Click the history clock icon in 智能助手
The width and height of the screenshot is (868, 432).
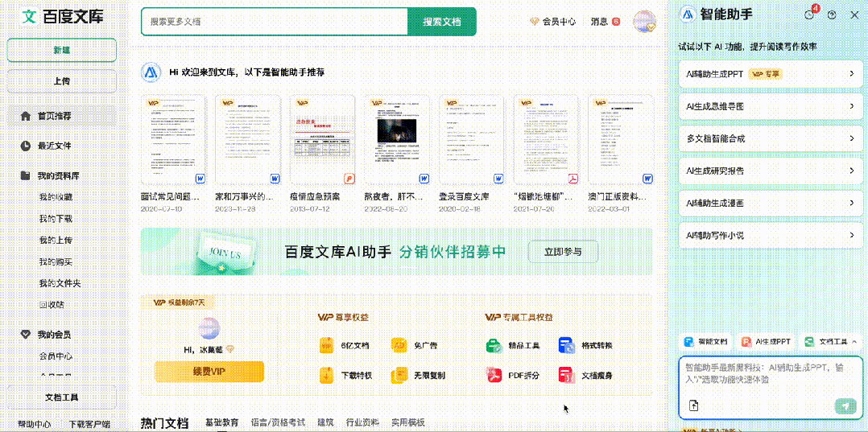point(810,14)
